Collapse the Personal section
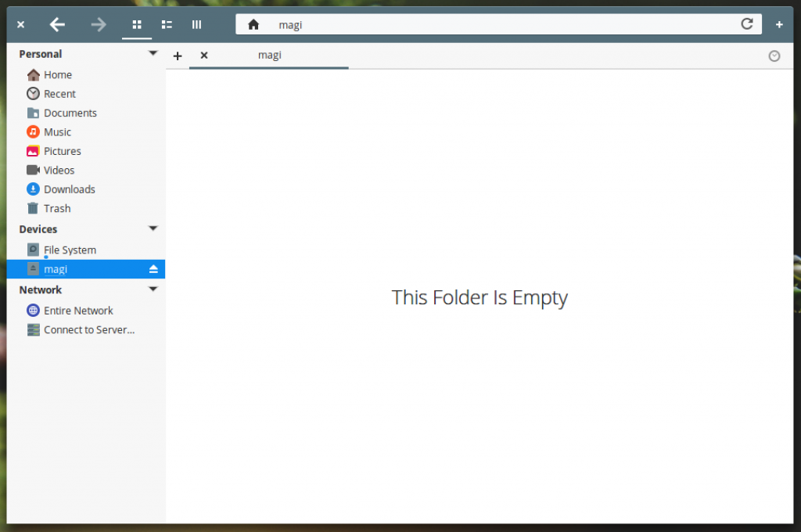The width and height of the screenshot is (801, 532). point(153,53)
